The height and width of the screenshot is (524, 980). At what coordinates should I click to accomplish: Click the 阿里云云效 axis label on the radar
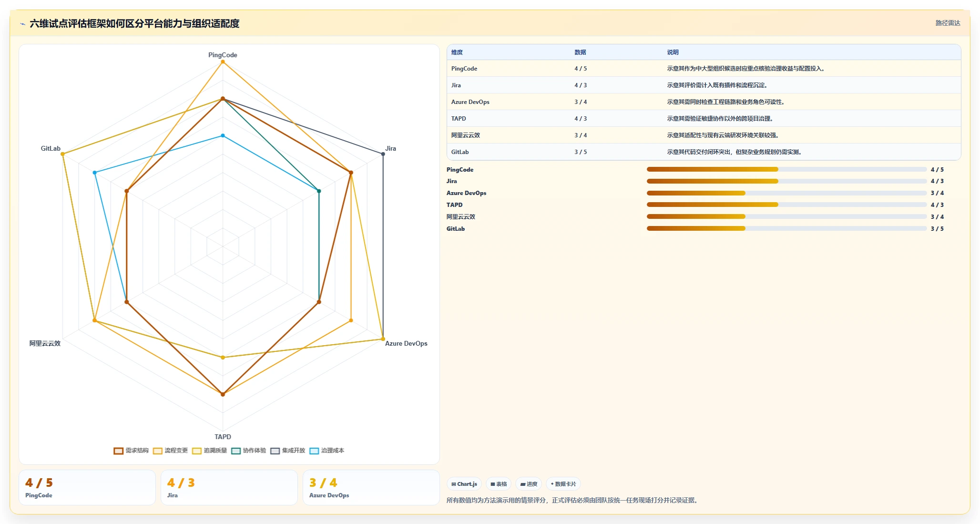(x=45, y=343)
